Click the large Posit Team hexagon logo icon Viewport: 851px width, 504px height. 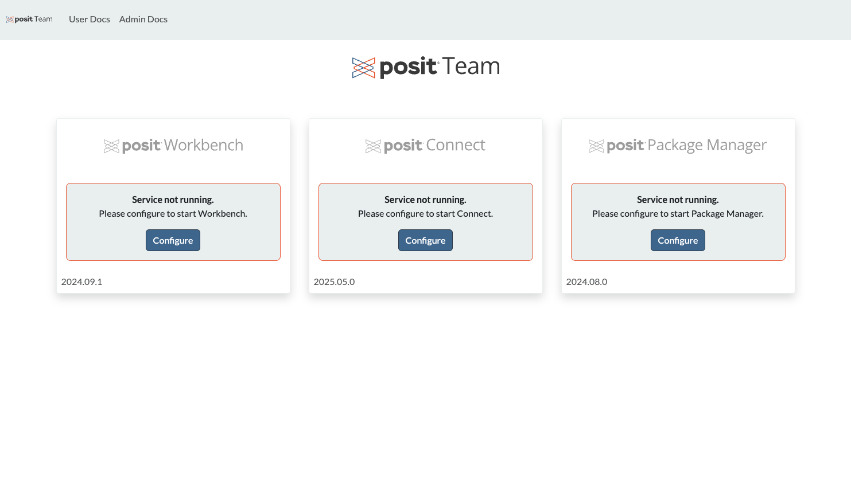(x=364, y=68)
